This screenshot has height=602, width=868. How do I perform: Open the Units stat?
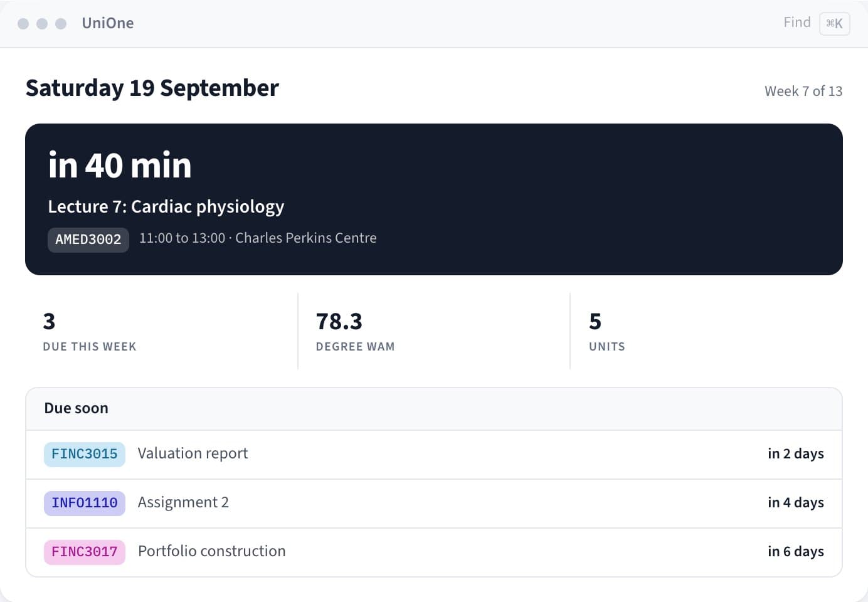pyautogui.click(x=706, y=331)
